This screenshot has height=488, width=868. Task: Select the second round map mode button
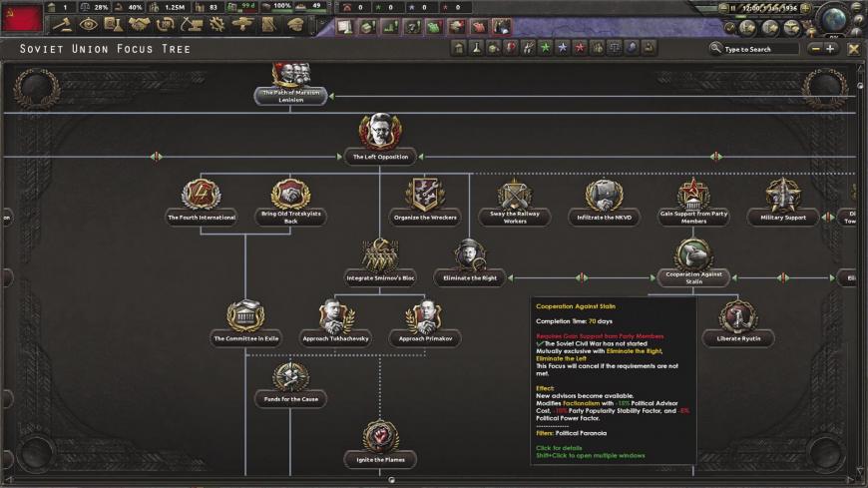(x=770, y=28)
